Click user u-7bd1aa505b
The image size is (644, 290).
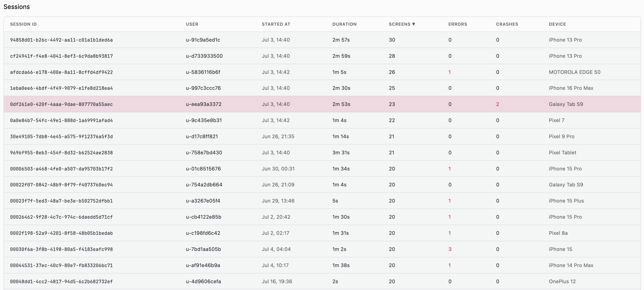click(x=203, y=249)
